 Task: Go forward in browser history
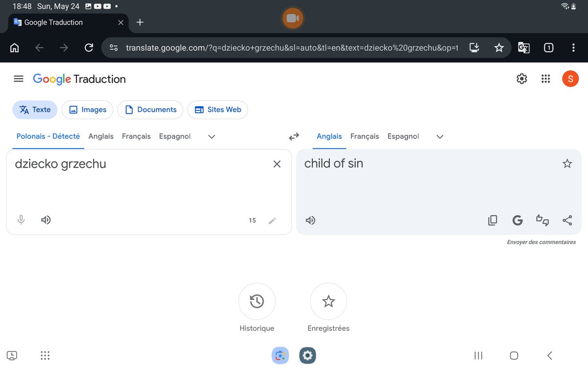(64, 48)
